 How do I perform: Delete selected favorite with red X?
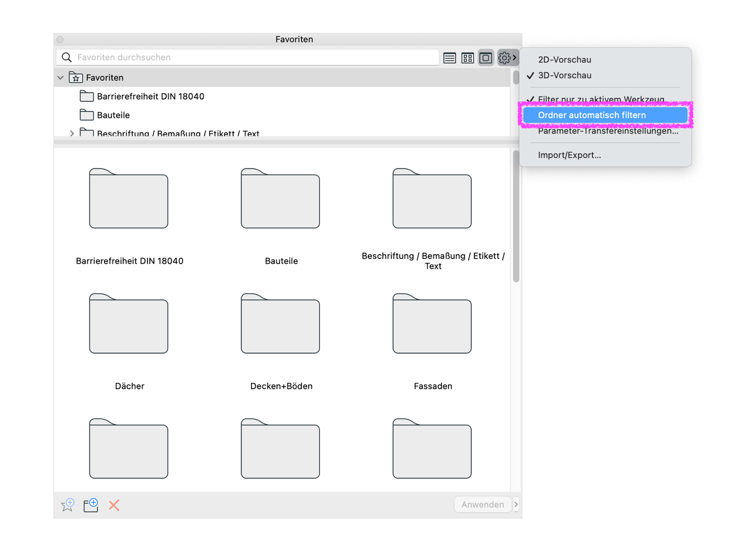point(114,505)
